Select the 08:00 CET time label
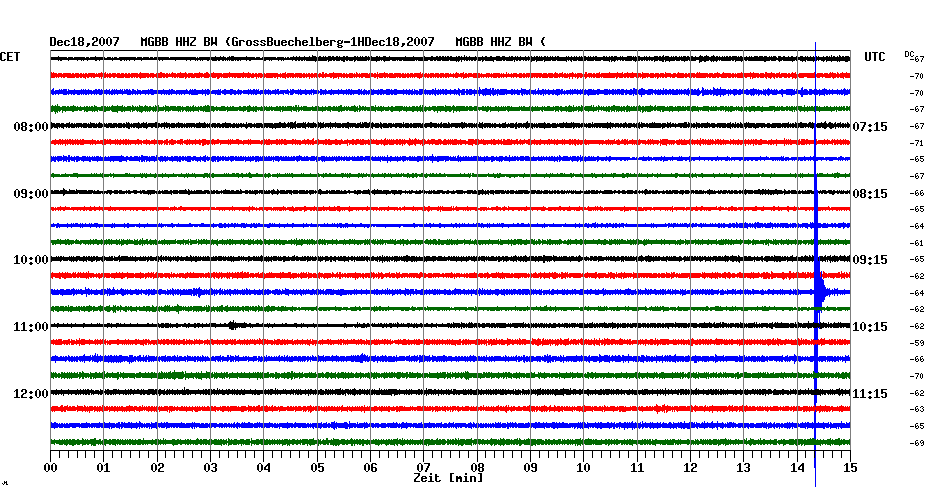Screen dimensions: 930x494 31,127
